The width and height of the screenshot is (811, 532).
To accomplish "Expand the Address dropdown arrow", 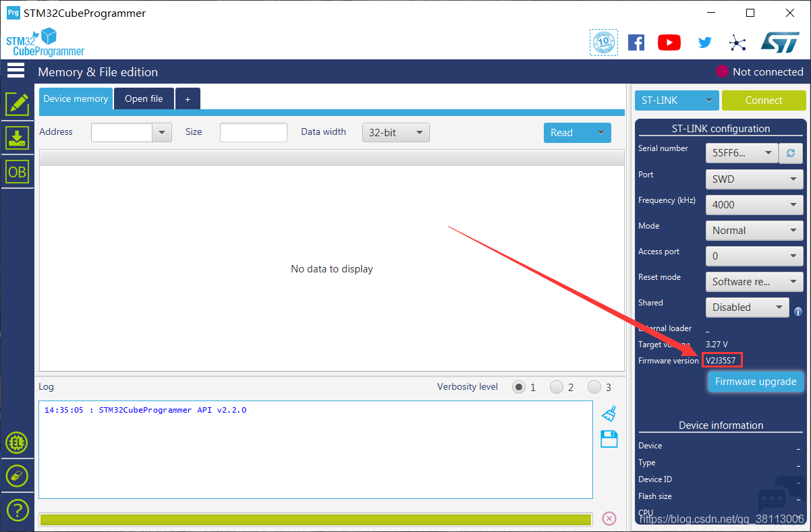I will 162,132.
